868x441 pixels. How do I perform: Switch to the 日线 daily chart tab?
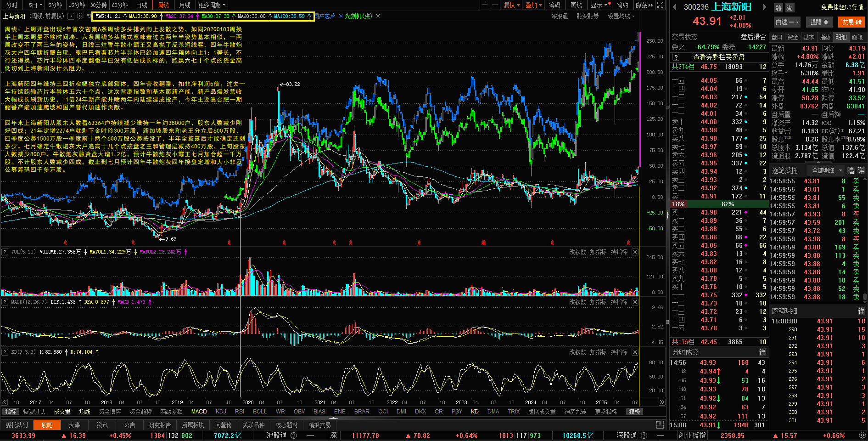click(x=142, y=5)
